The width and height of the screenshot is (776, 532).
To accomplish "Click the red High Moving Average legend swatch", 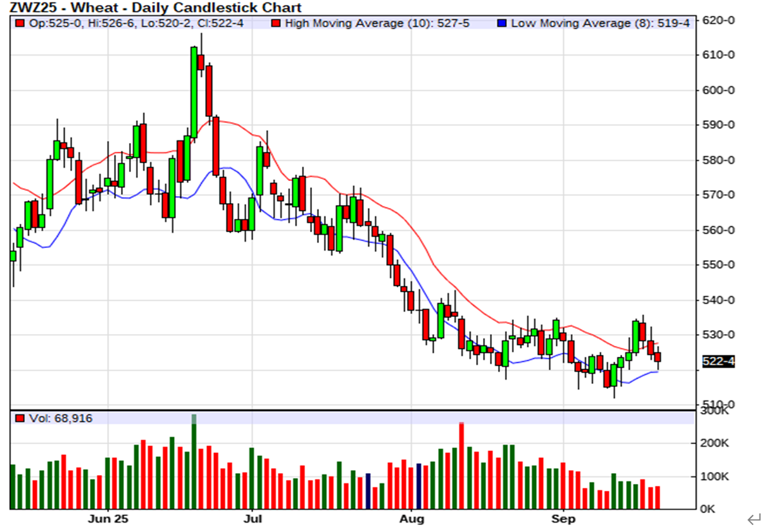I will [276, 23].
